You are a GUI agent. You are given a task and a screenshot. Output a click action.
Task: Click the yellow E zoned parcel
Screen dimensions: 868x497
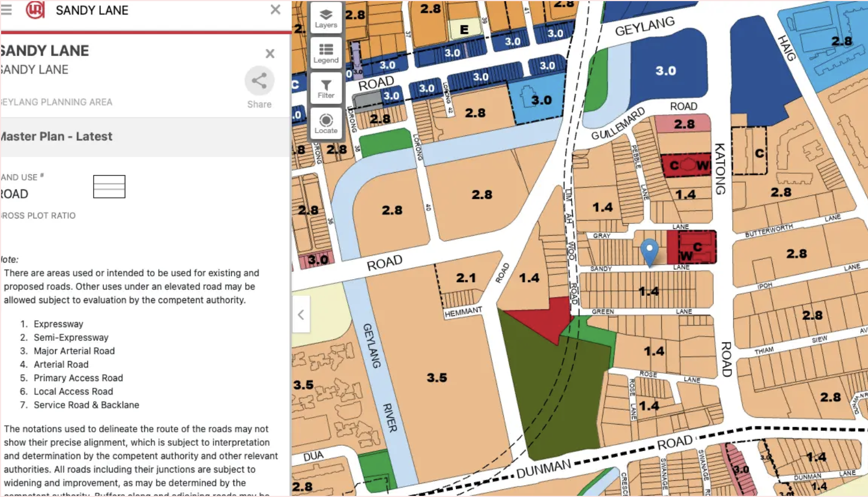pyautogui.click(x=464, y=30)
